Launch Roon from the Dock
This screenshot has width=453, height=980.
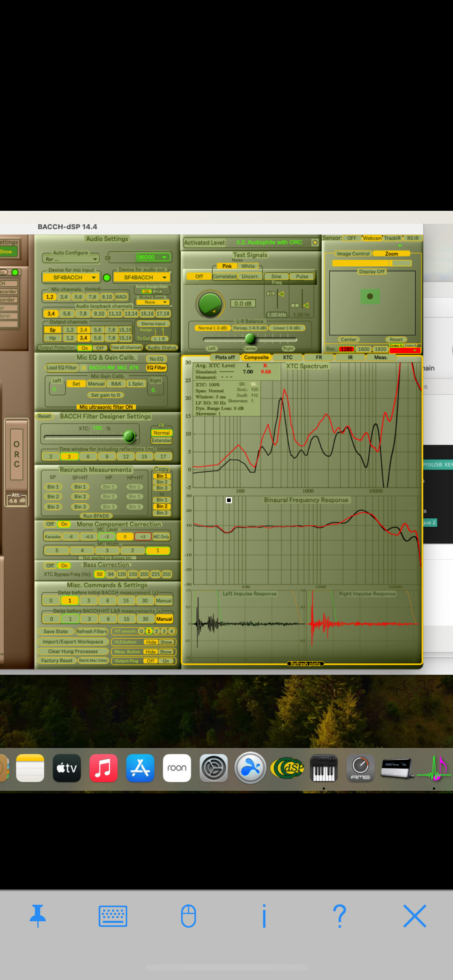(x=177, y=768)
